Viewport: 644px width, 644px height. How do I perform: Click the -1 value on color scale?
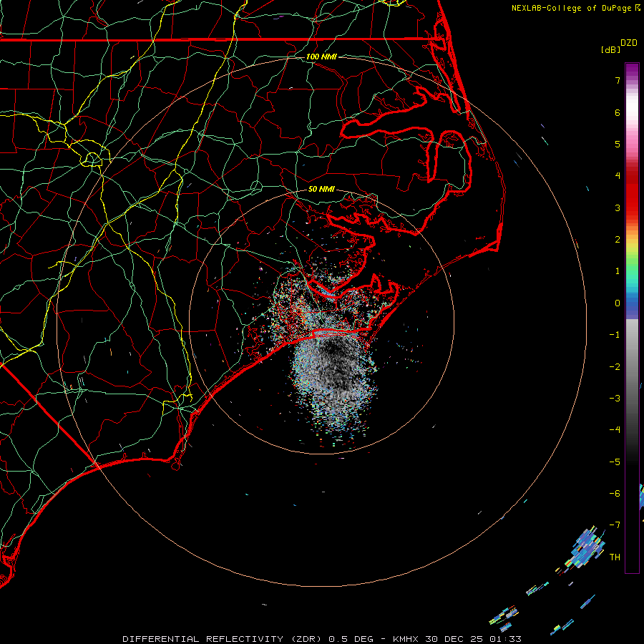pos(615,335)
